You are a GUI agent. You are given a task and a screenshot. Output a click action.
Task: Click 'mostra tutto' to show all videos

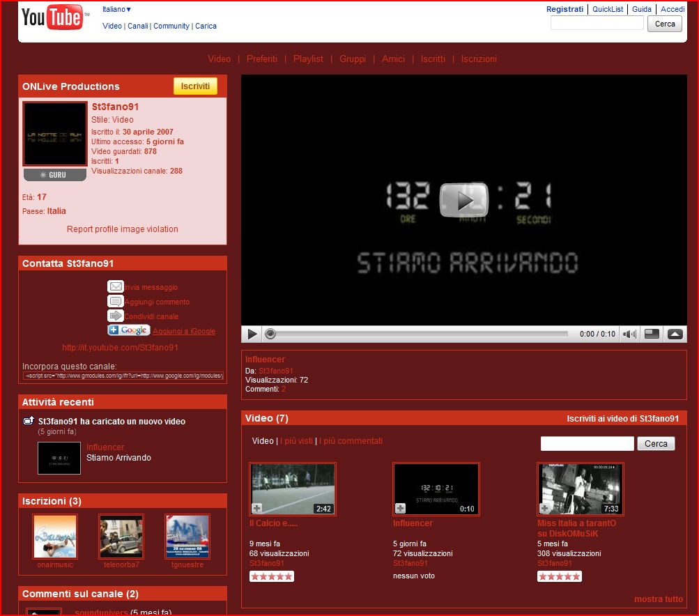pos(658,599)
